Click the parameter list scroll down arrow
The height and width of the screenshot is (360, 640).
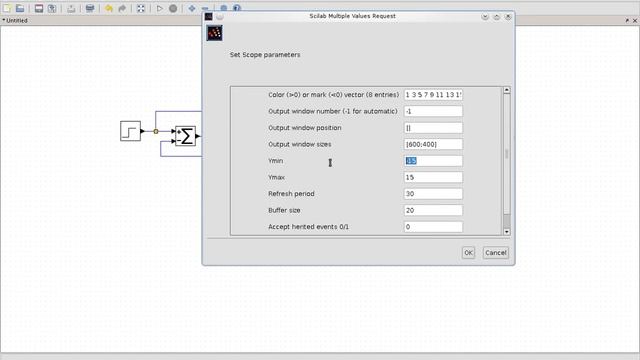[x=507, y=231]
